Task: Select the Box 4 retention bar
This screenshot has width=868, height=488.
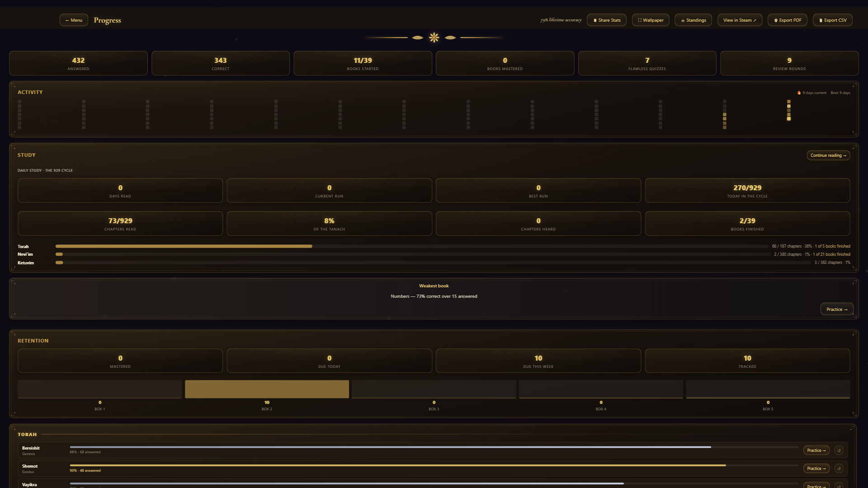Action: tap(601, 389)
